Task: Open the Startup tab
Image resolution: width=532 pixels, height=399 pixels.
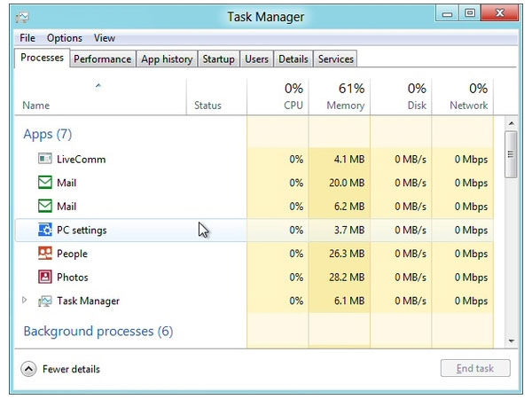Action: pyautogui.click(x=218, y=59)
